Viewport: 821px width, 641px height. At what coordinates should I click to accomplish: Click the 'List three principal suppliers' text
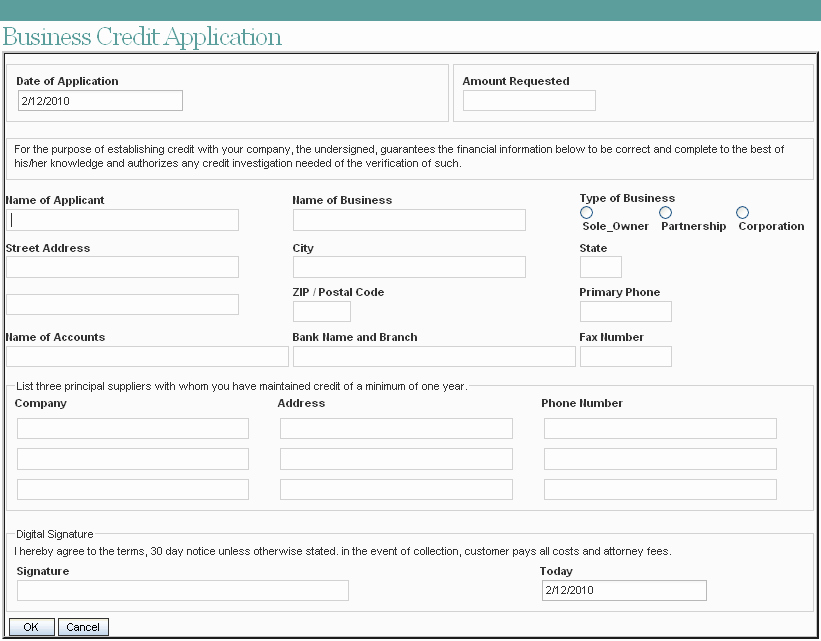(x=241, y=386)
